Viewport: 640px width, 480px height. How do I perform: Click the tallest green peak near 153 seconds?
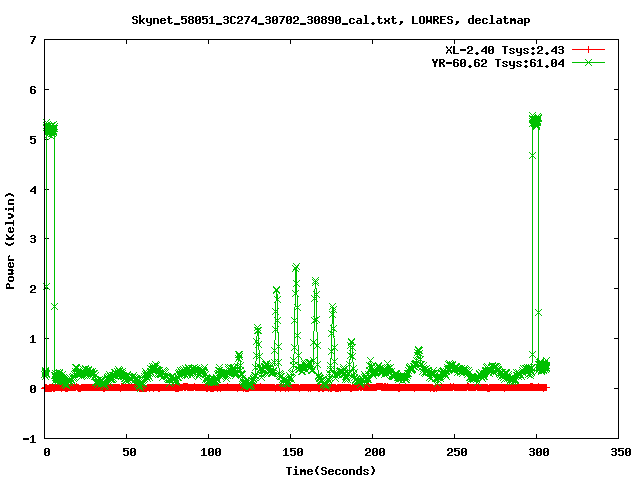coord(296,268)
